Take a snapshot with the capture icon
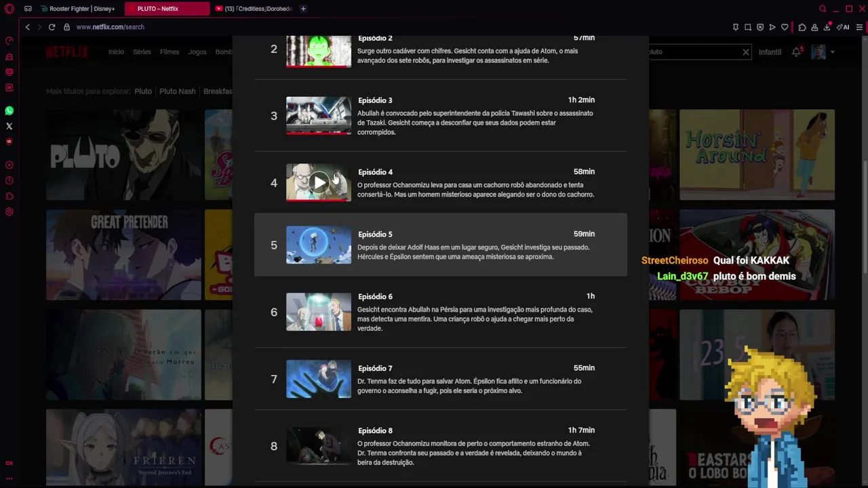The width and height of the screenshot is (868, 488). (748, 27)
